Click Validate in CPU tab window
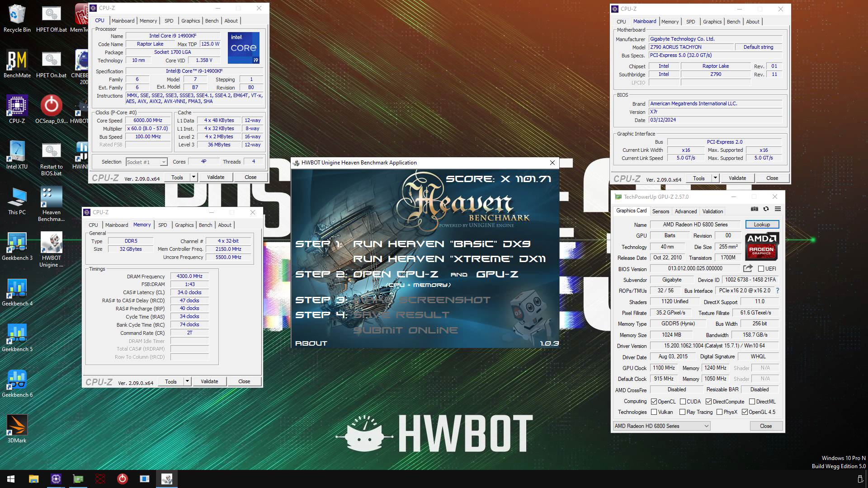Image resolution: width=868 pixels, height=488 pixels. [216, 177]
